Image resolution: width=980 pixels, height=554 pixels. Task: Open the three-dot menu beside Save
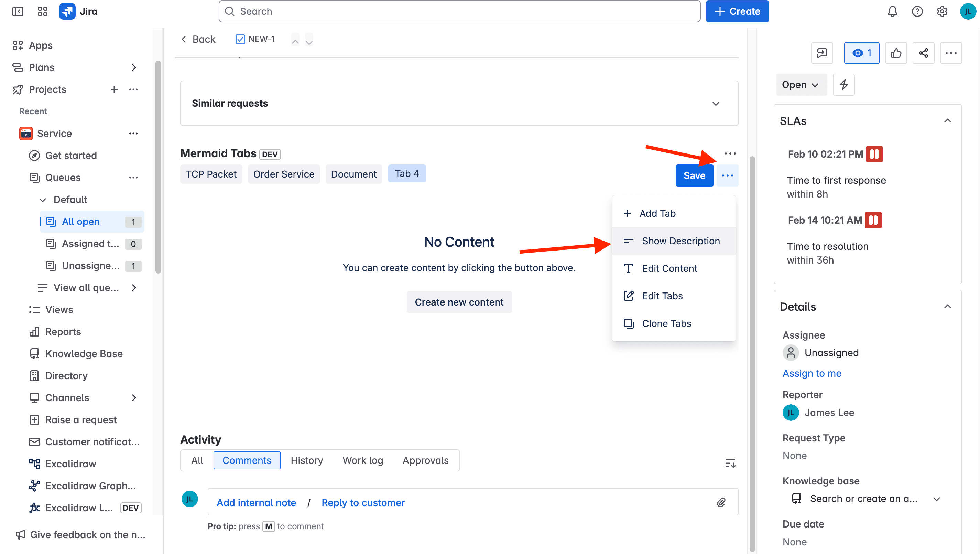pos(727,175)
